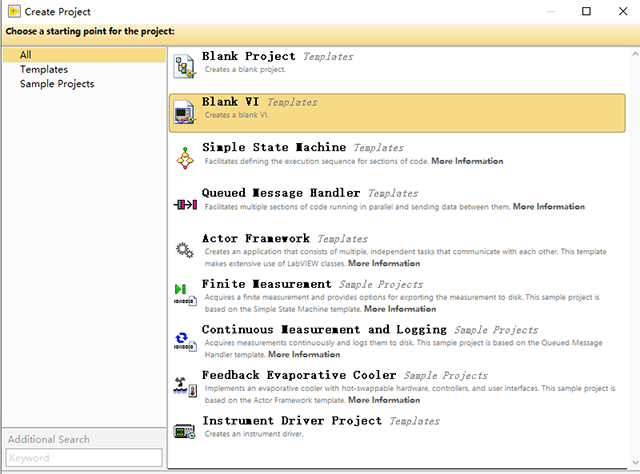Select the Feedback Evaporative Cooler icon
Image resolution: width=640 pixels, height=474 pixels.
(185, 386)
